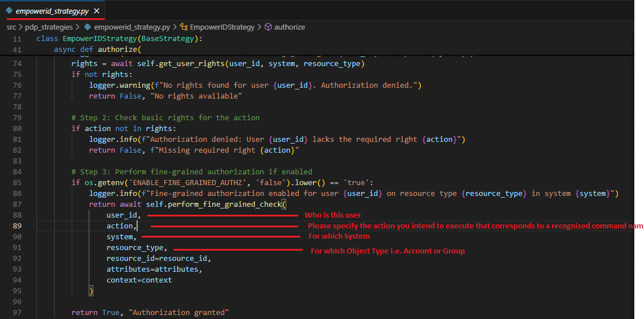Image resolution: width=644 pixels, height=319 pixels.
Task: Click context=context on line 94
Action: (x=139, y=280)
